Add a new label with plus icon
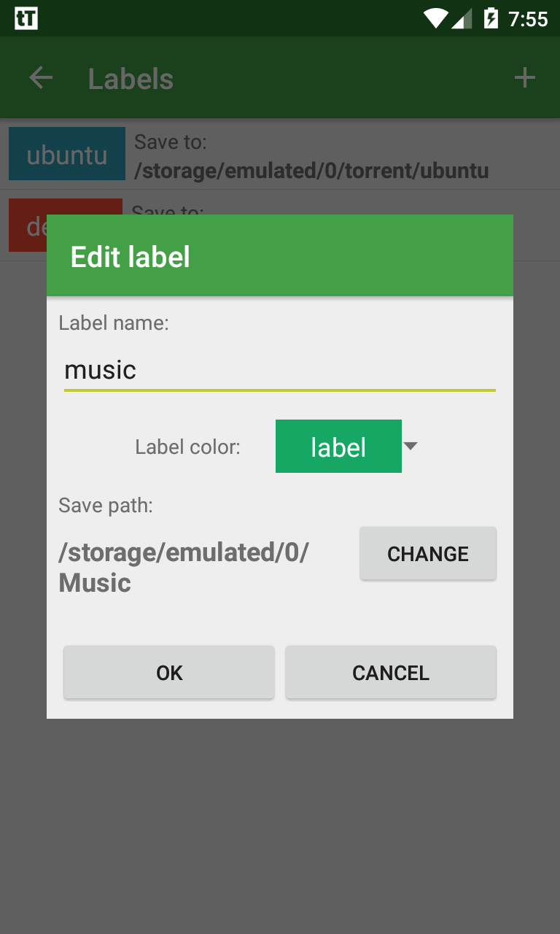This screenshot has height=934, width=560. coord(525,78)
